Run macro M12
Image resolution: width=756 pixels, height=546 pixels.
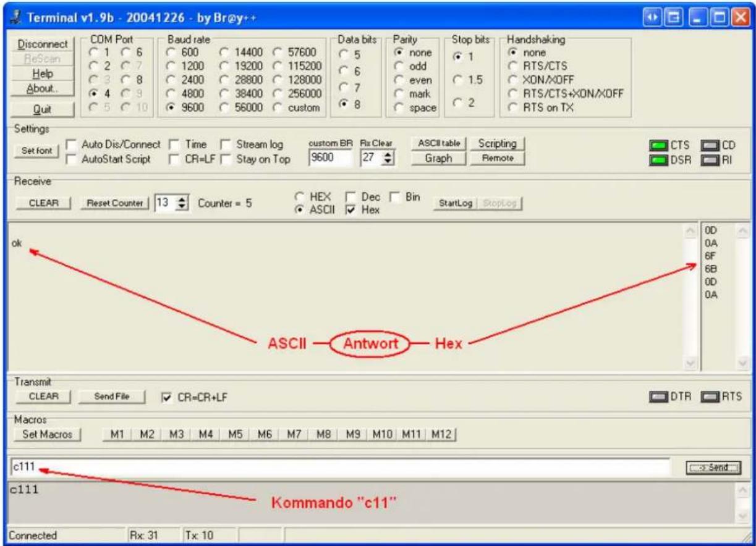click(441, 434)
